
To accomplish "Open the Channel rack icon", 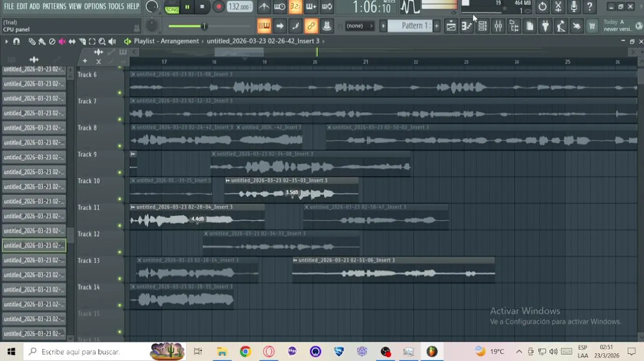I will coord(482,26).
